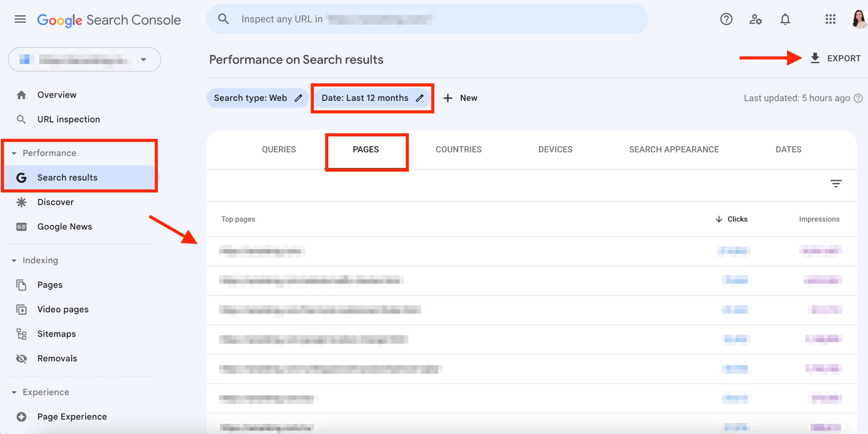Open the notifications bell

point(785,19)
